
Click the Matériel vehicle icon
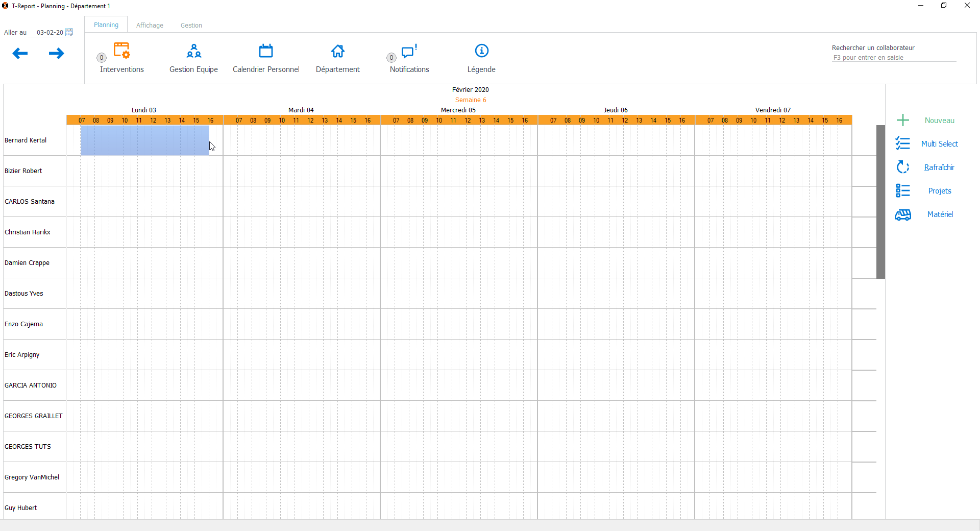(903, 214)
